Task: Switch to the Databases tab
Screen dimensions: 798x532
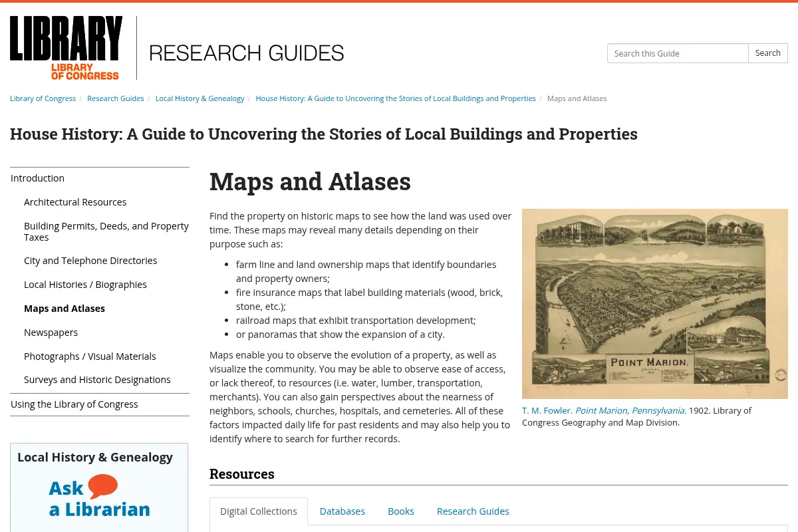Action: (x=342, y=511)
